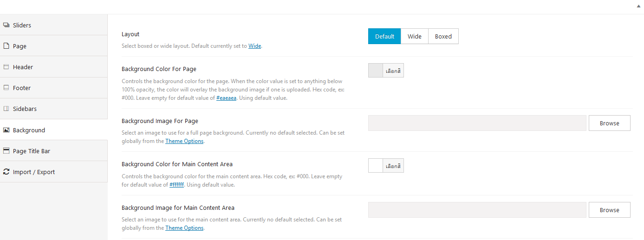Open page background color picker swatch
Viewport: 644px width, 240px height.
click(376, 71)
